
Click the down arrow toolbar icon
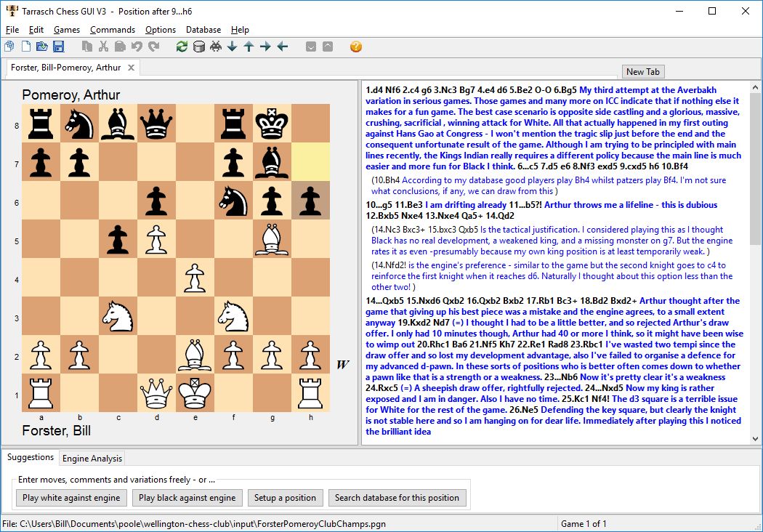pyautogui.click(x=232, y=47)
